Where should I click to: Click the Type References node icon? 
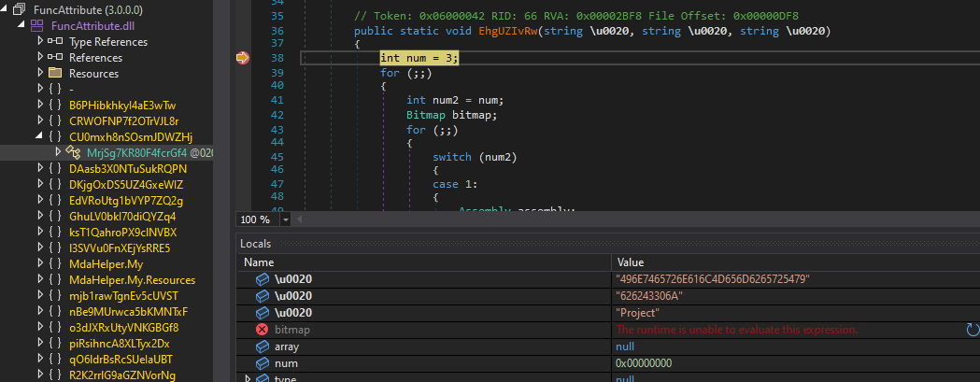[55, 42]
